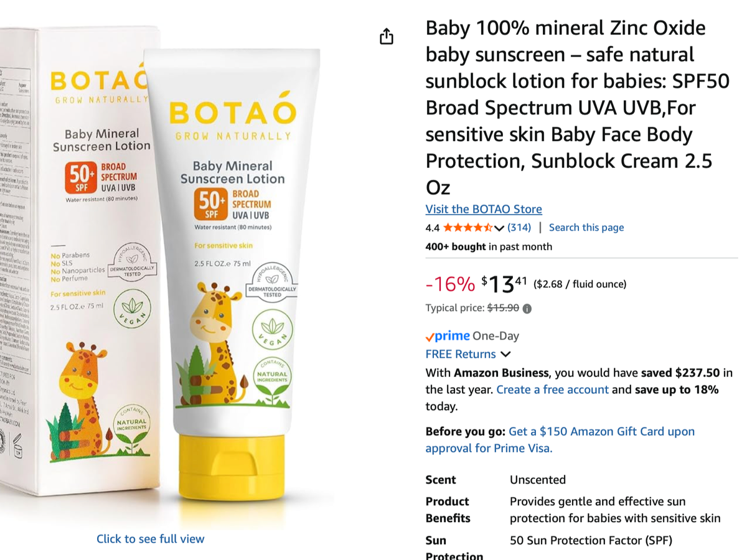Open the ratings breakdown dropdown arrow
Screen dimensions: 747x560
tap(499, 228)
